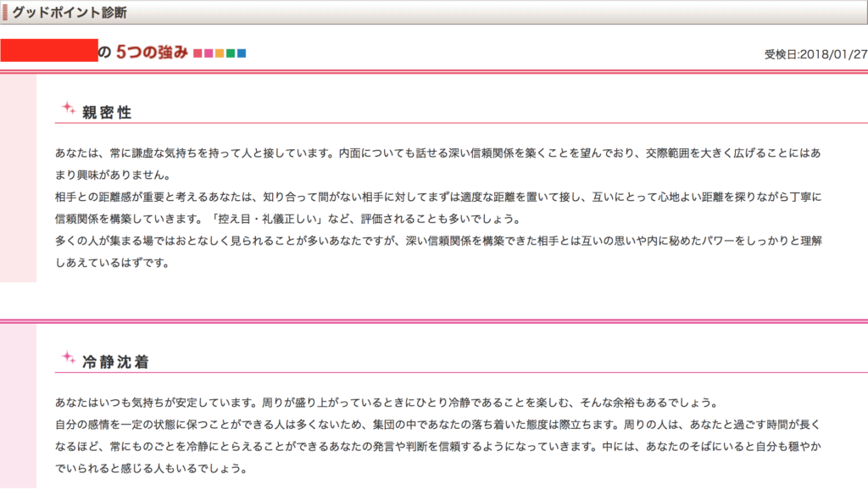
Task: Click the magenta color square
Action: click(x=209, y=53)
